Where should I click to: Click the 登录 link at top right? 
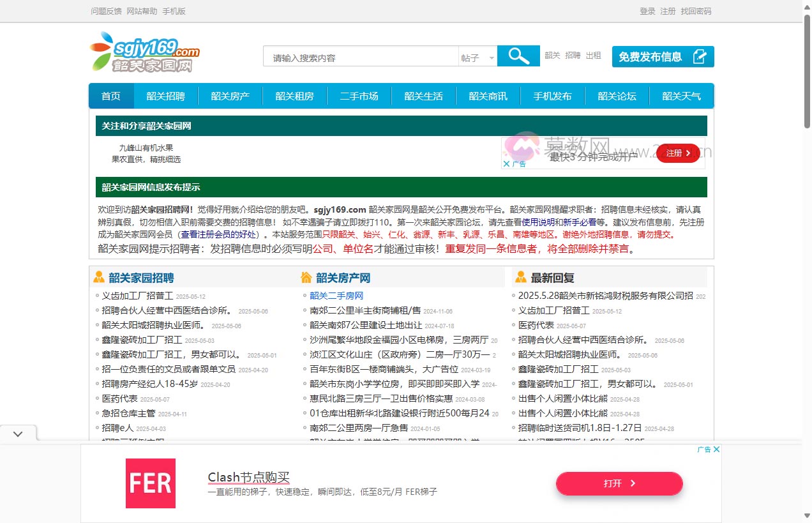click(646, 11)
